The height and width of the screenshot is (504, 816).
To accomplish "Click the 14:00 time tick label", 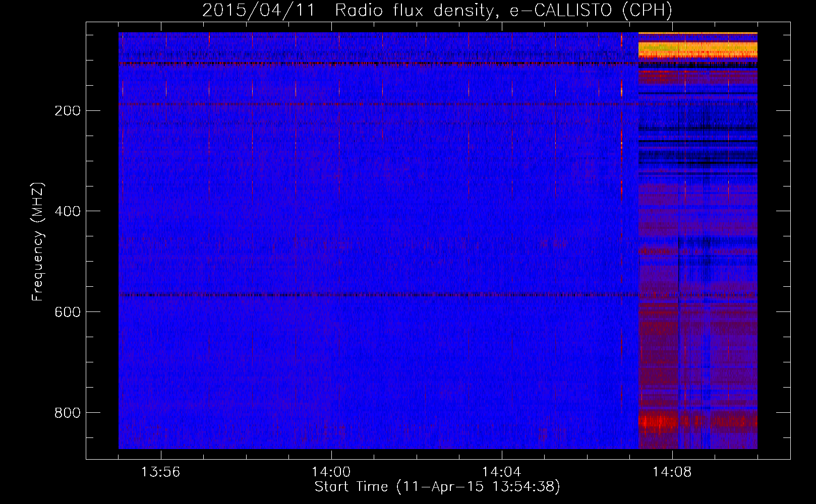I will click(x=331, y=472).
